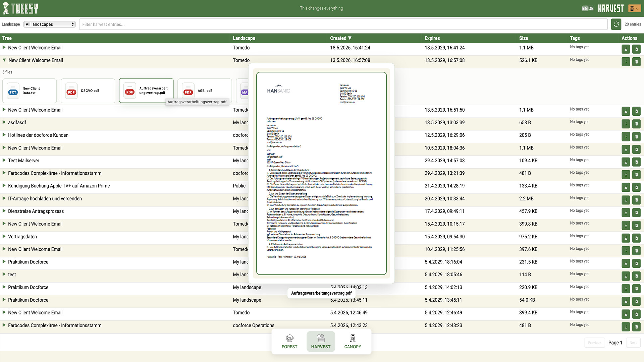Click the Dienstreise Antragsprozess name
The image size is (644, 362).
click(x=36, y=212)
